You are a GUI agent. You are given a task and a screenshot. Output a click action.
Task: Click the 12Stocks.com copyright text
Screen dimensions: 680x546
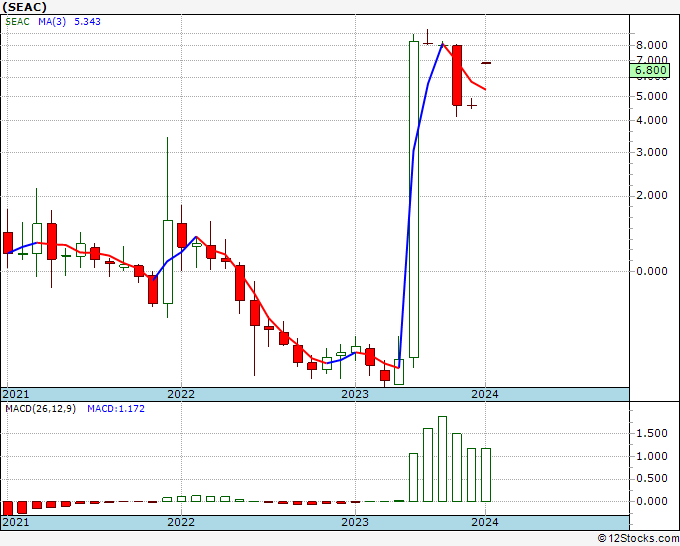638,539
